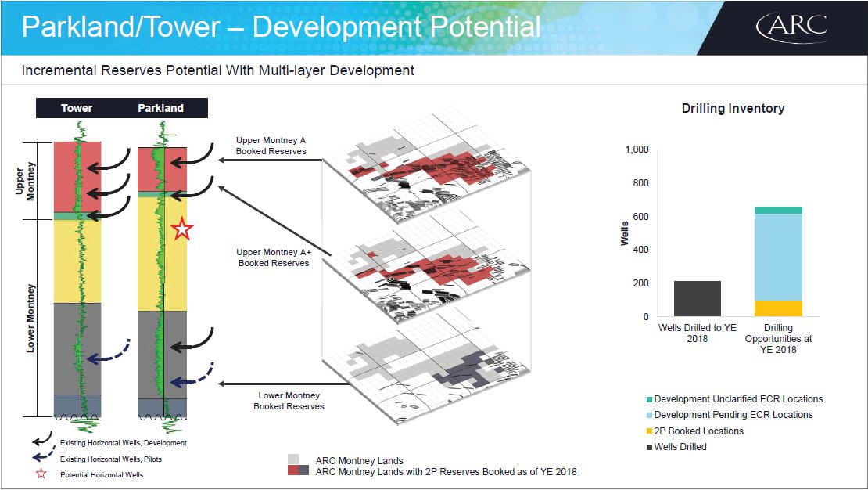The width and height of the screenshot is (868, 490).
Task: Click the ARC logo in the header
Action: pos(791,27)
